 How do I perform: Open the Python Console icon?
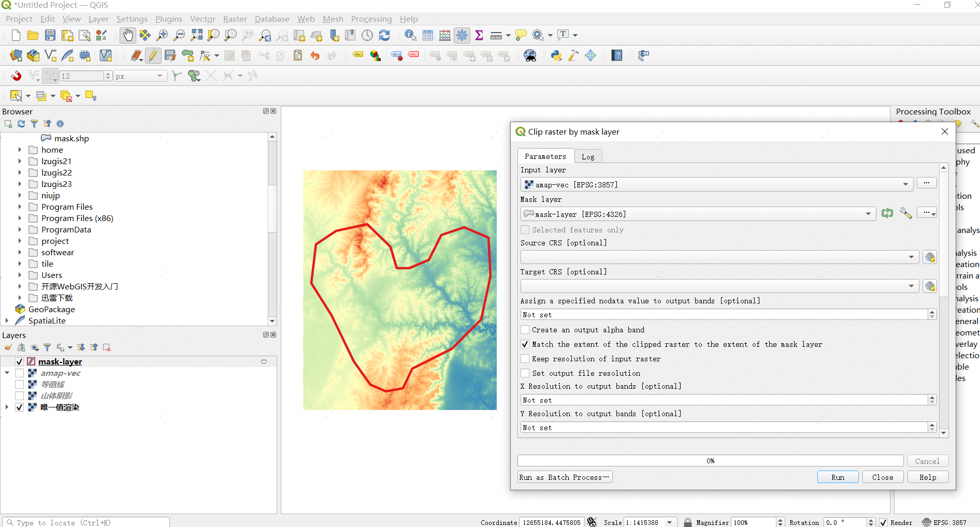coord(556,56)
